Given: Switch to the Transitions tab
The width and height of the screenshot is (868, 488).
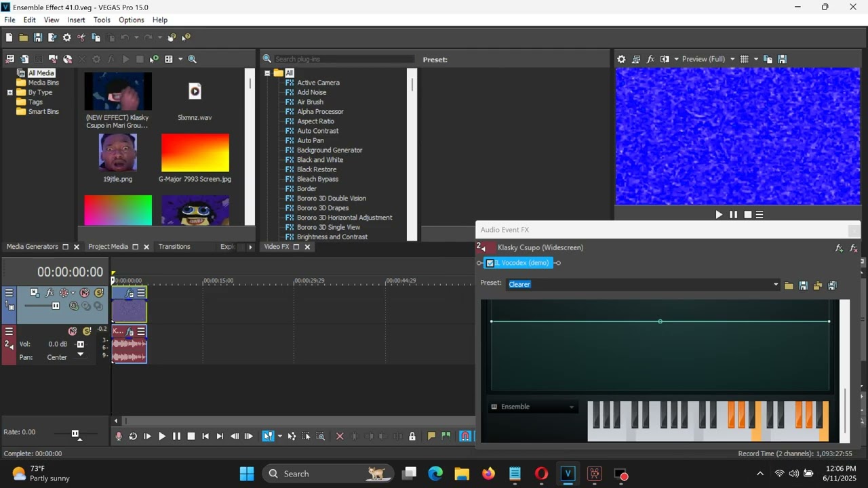Looking at the screenshot, I should coord(174,247).
